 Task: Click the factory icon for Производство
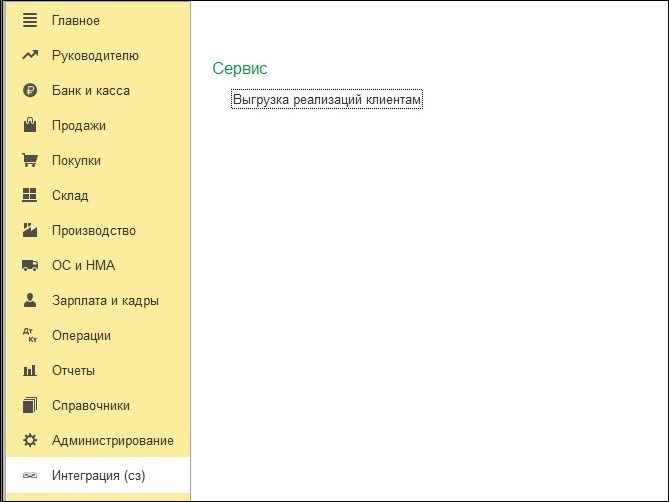coord(30,231)
